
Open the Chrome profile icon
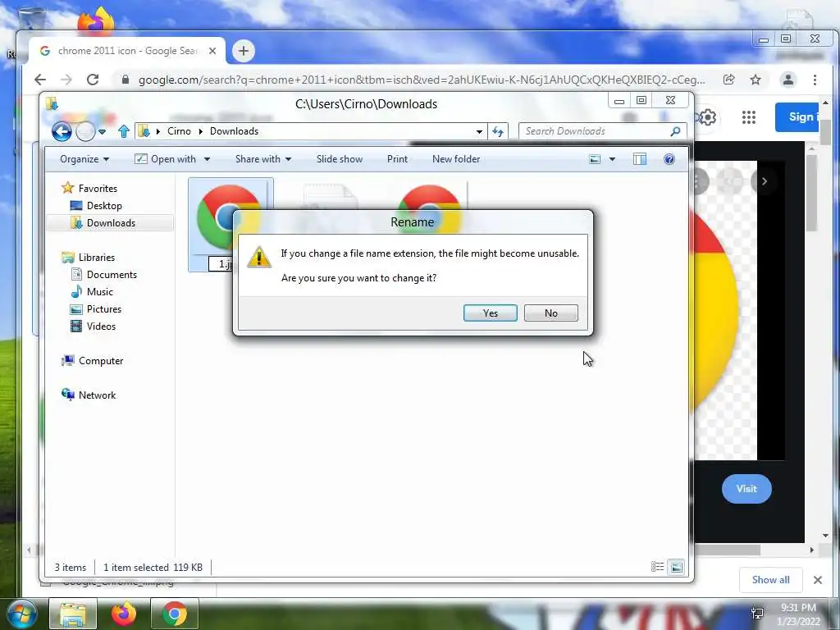coord(788,80)
